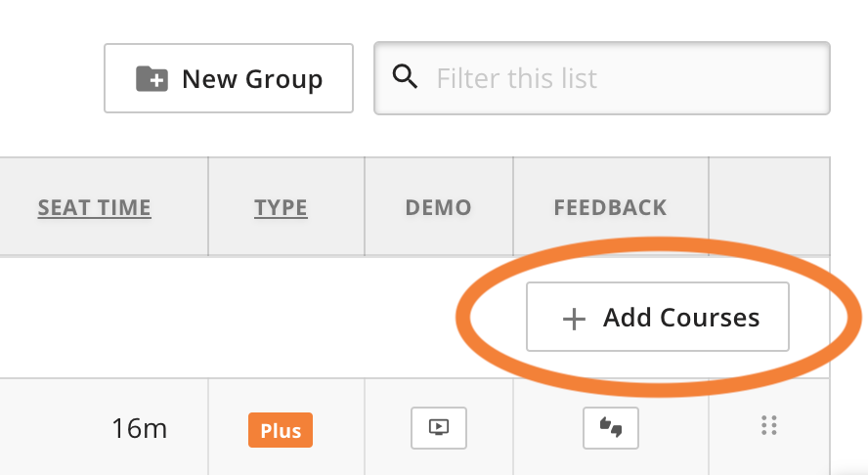Sort the list by SEAT TIME header
Image resolution: width=868 pixels, height=475 pixels.
click(94, 207)
